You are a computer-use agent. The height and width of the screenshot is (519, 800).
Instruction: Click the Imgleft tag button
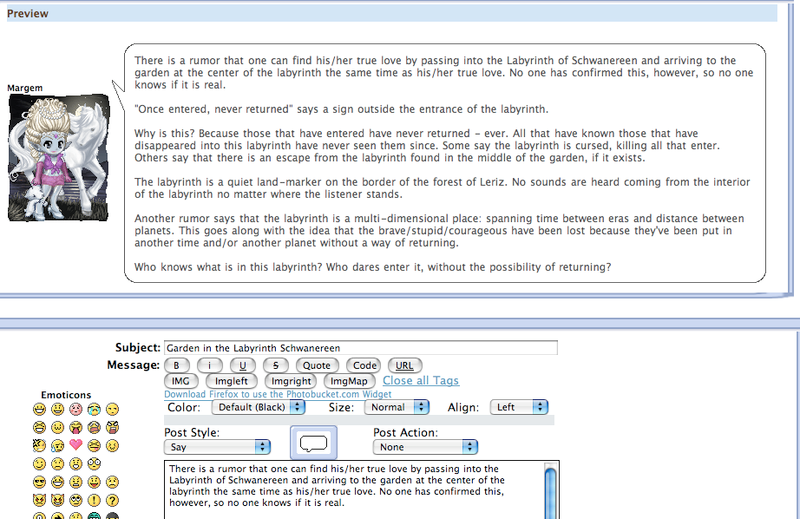pos(231,381)
